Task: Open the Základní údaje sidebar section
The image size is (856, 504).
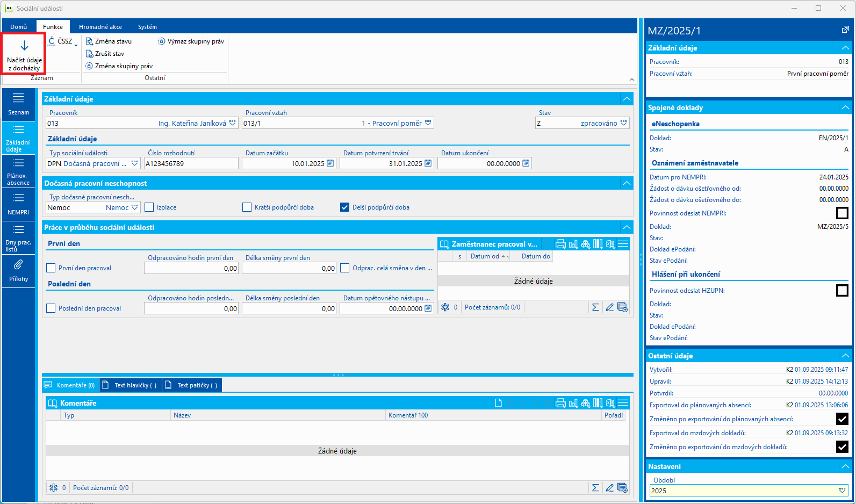Action: (x=18, y=138)
